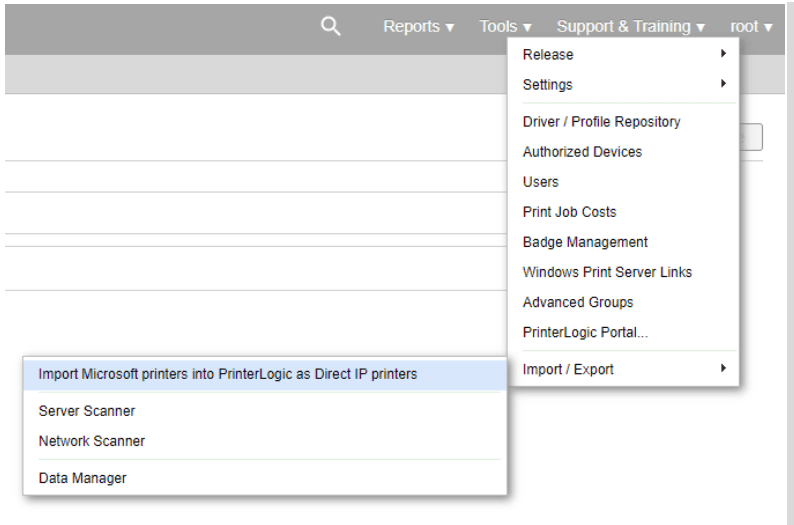Open the root user menu
Image resolution: width=794 pixels, height=525 pixels.
click(751, 26)
